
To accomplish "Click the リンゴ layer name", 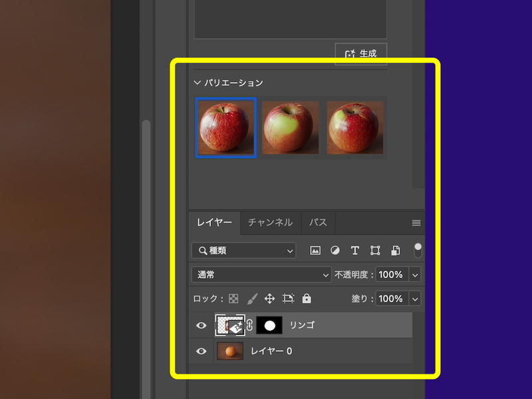I will [x=302, y=325].
